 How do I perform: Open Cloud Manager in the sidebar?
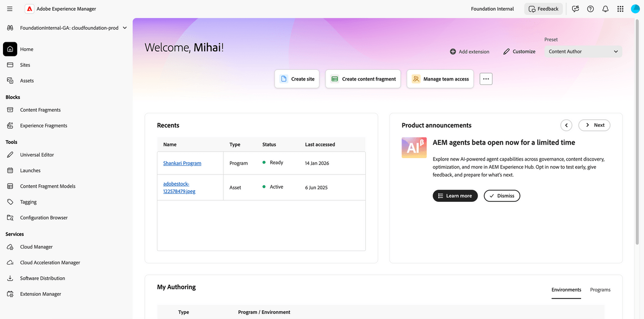[36, 247]
